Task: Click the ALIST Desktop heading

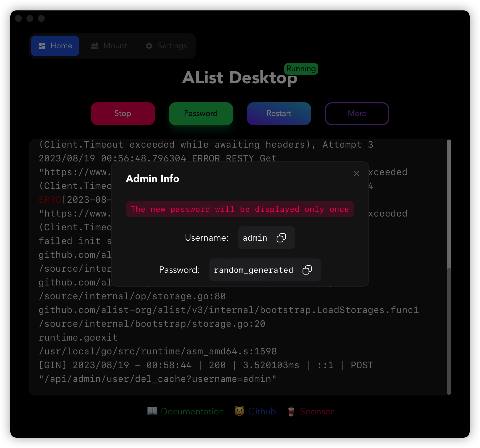Action: 240,78
